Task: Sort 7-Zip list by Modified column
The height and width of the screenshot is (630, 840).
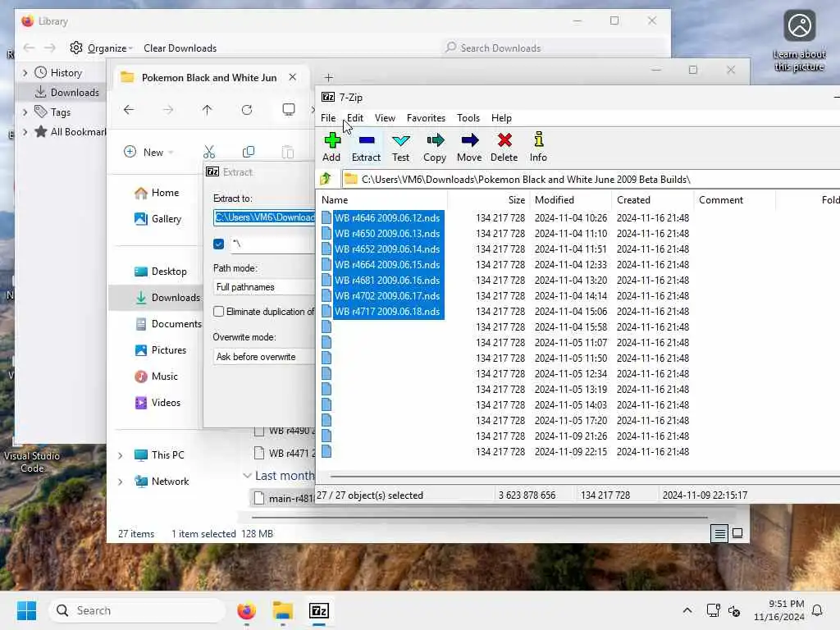Action: [x=570, y=200]
